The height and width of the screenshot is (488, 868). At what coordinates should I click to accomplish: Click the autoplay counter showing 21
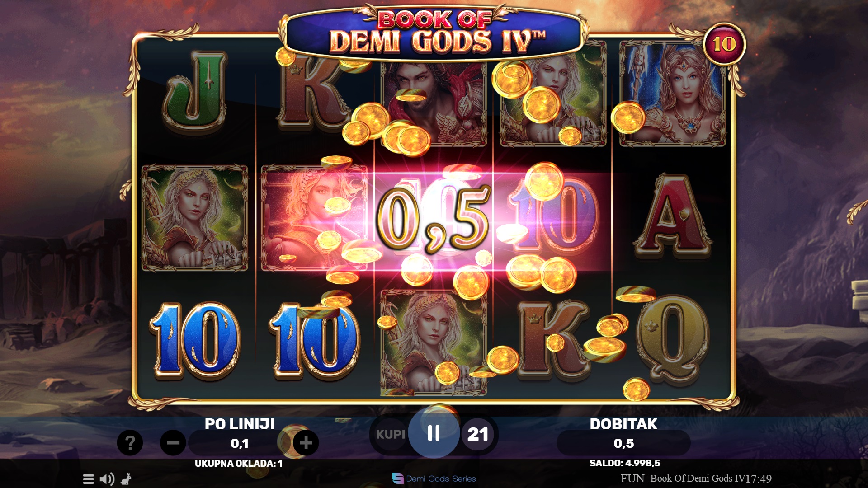point(478,434)
